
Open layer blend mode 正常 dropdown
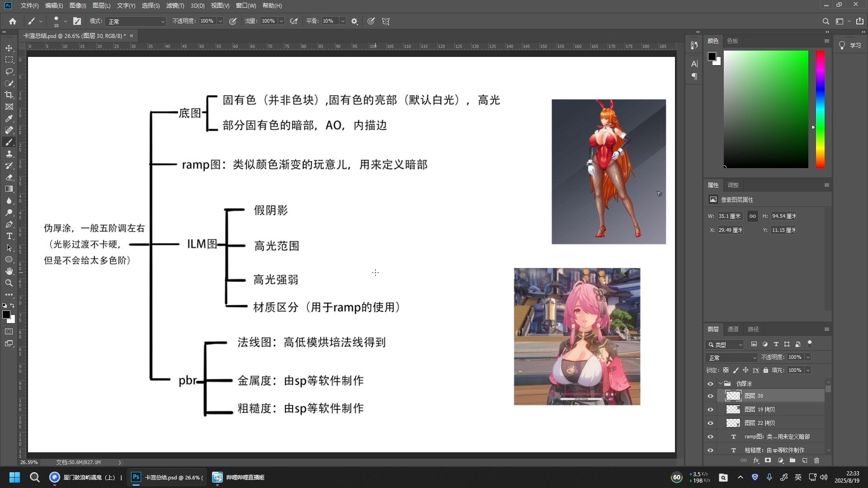tap(731, 357)
